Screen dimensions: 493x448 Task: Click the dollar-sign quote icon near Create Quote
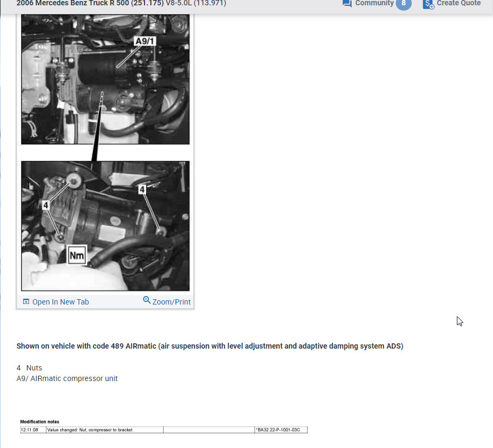pyautogui.click(x=428, y=5)
